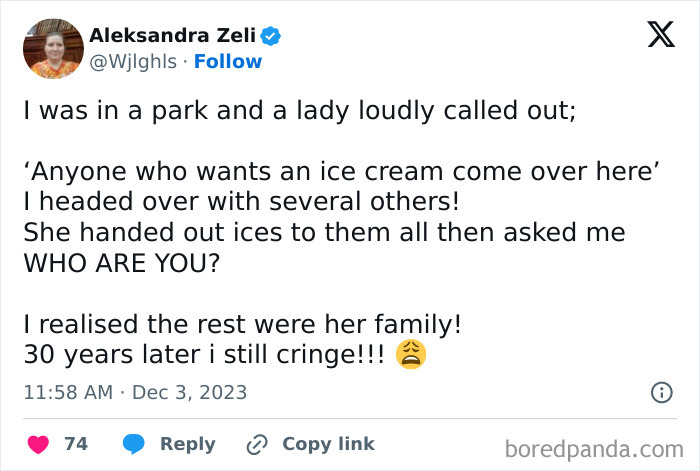The image size is (700, 471).
Task: Click the weary face emoji
Action: point(411,353)
